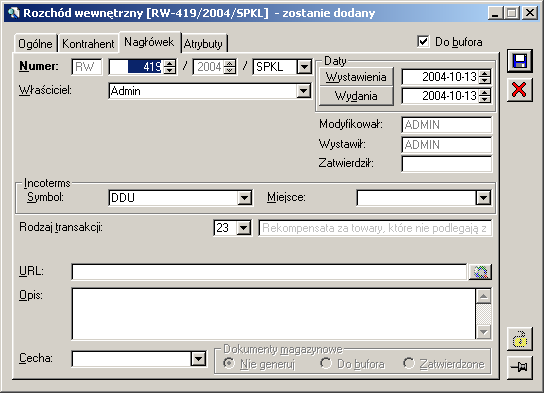Click the window title bar application icon
544x393 pixels.
click(14, 13)
